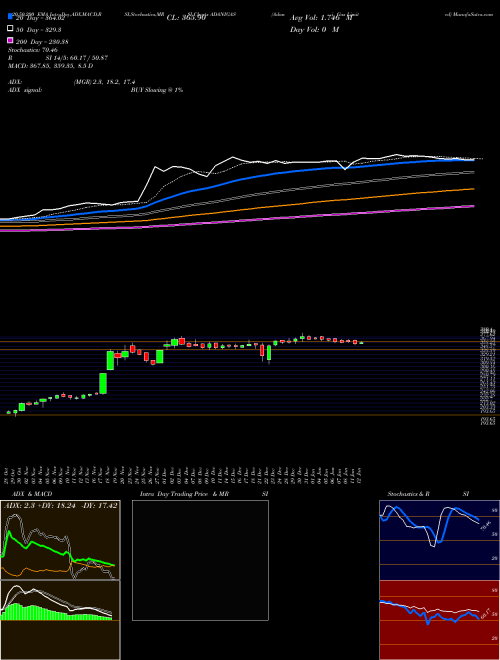Click the white 50 Day EMA legend swatch
Screen dimensions: 500x660
10,29
